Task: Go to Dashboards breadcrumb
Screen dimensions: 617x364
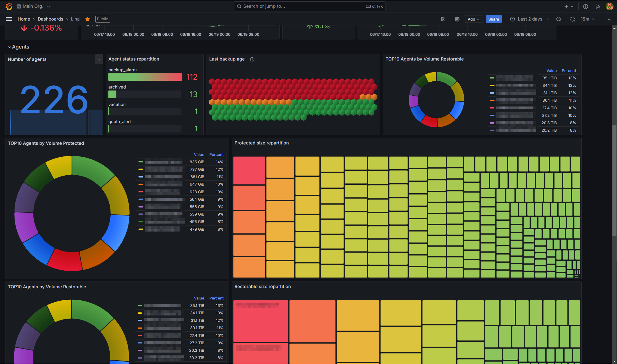Action: 50,19
